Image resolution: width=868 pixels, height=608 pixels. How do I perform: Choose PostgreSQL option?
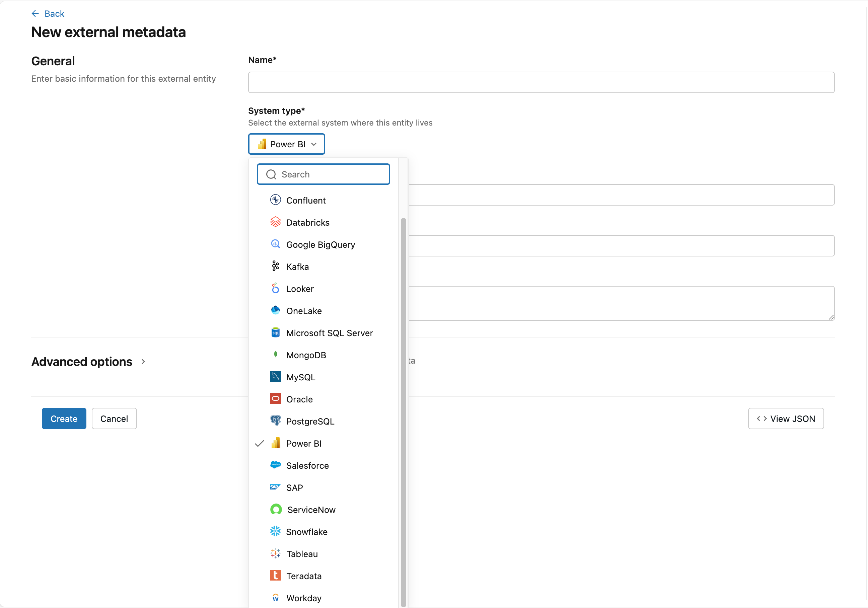[323, 421]
